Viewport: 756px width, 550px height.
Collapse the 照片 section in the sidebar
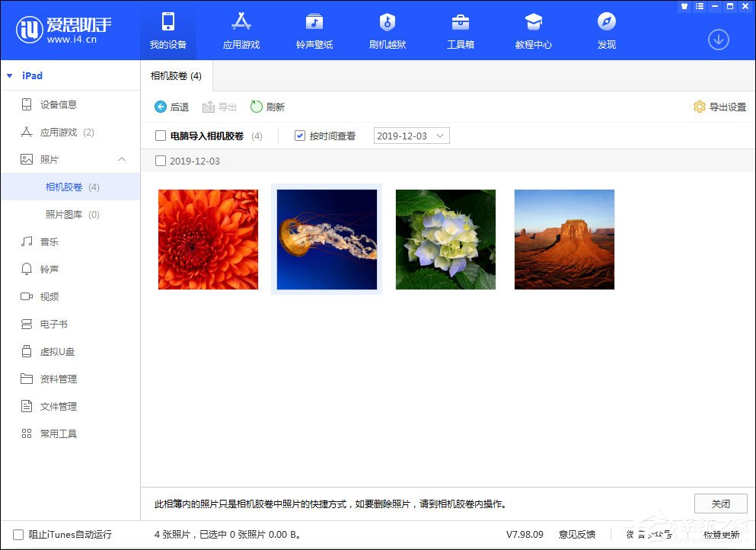[120, 159]
